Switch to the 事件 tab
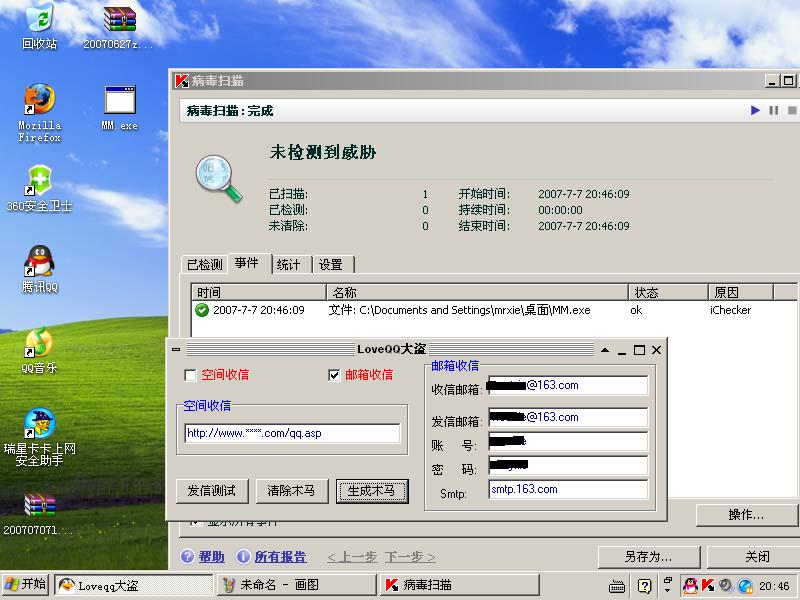 tap(249, 263)
